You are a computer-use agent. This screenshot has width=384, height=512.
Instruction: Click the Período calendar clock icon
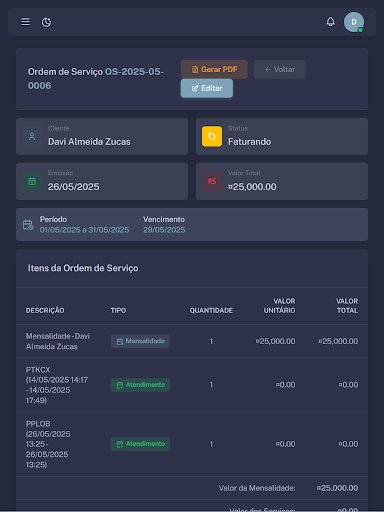pos(28,225)
